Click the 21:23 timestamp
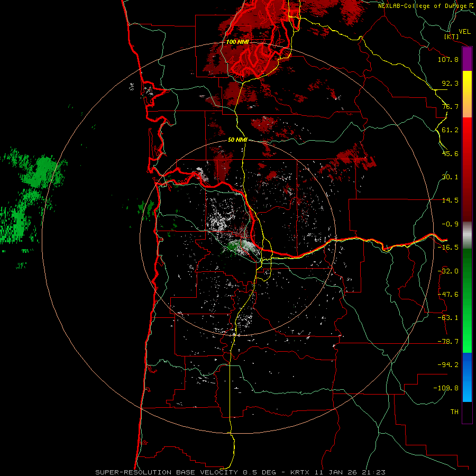Screen dimensions: 476x476 coord(373,472)
